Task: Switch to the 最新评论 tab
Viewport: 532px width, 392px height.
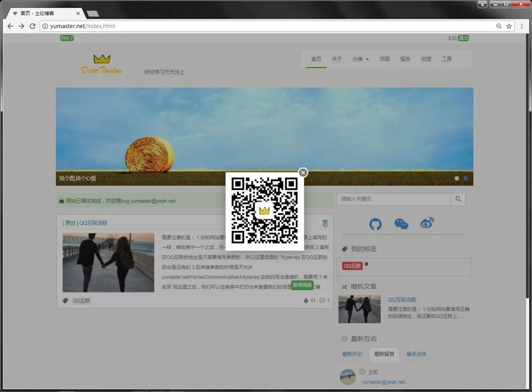Action: [x=352, y=354]
